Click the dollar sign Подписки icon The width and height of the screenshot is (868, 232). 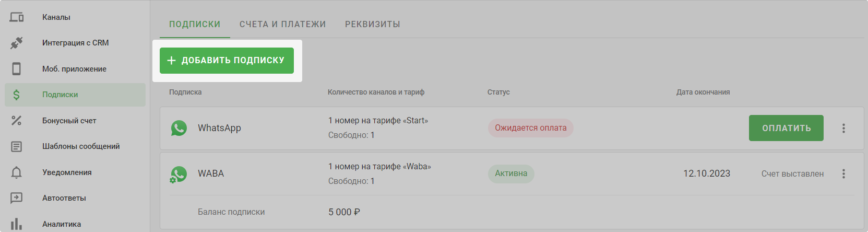coord(17,95)
